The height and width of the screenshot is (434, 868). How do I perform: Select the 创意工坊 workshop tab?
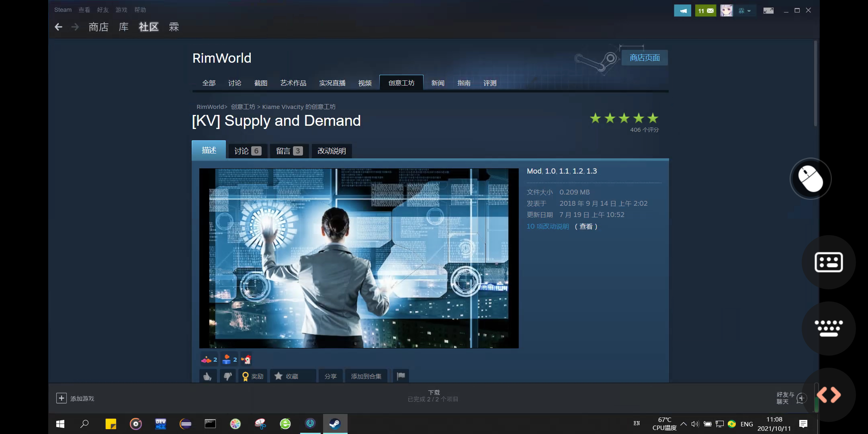click(x=401, y=83)
